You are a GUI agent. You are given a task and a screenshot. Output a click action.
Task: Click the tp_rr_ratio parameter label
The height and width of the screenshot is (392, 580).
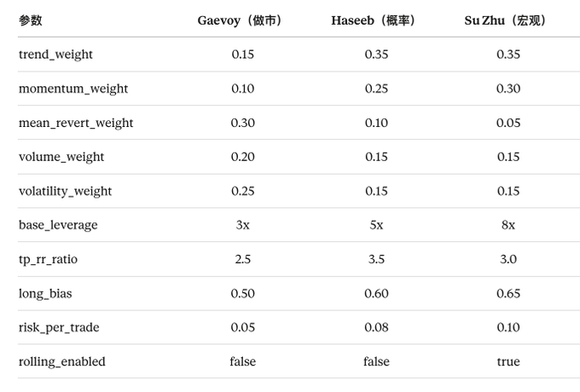click(48, 259)
